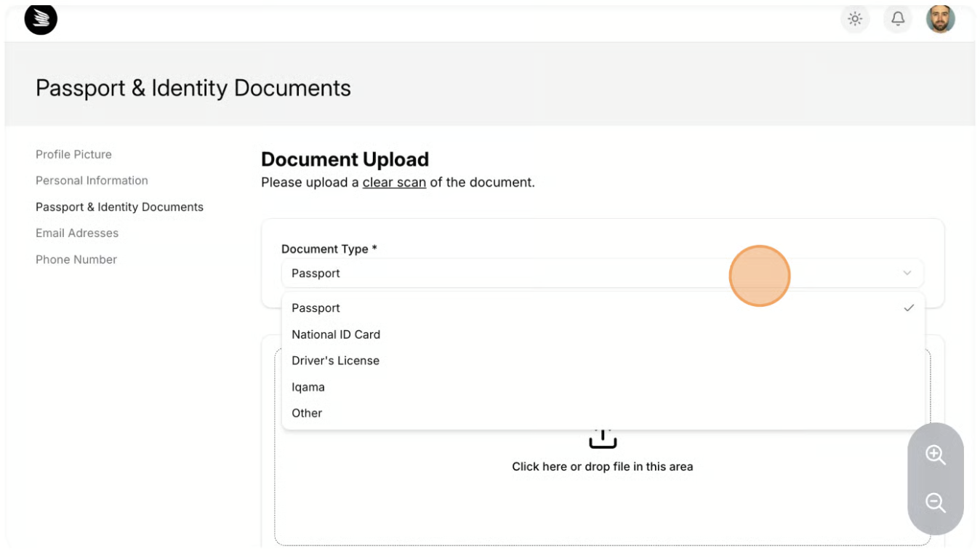This screenshot has width=980, height=557.
Task: Go to Personal Information section
Action: pyautogui.click(x=92, y=180)
